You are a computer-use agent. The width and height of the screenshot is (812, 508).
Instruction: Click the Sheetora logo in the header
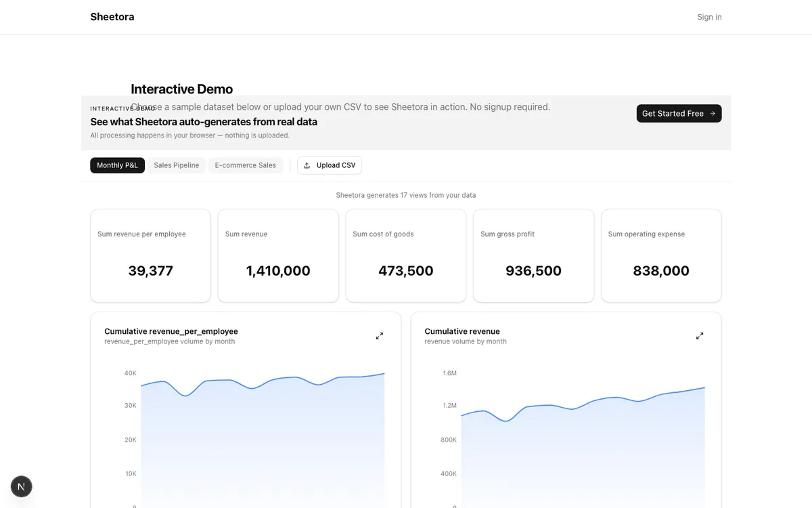click(x=112, y=16)
